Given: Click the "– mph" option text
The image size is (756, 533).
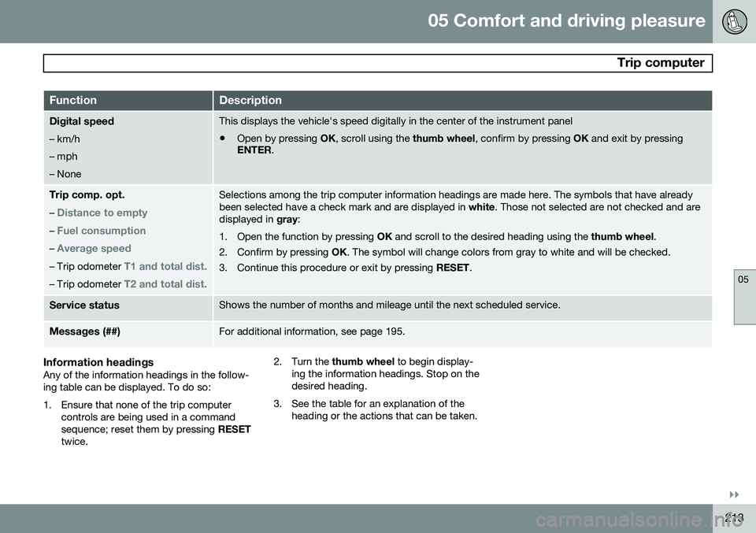Looking at the screenshot, I should (63, 157).
